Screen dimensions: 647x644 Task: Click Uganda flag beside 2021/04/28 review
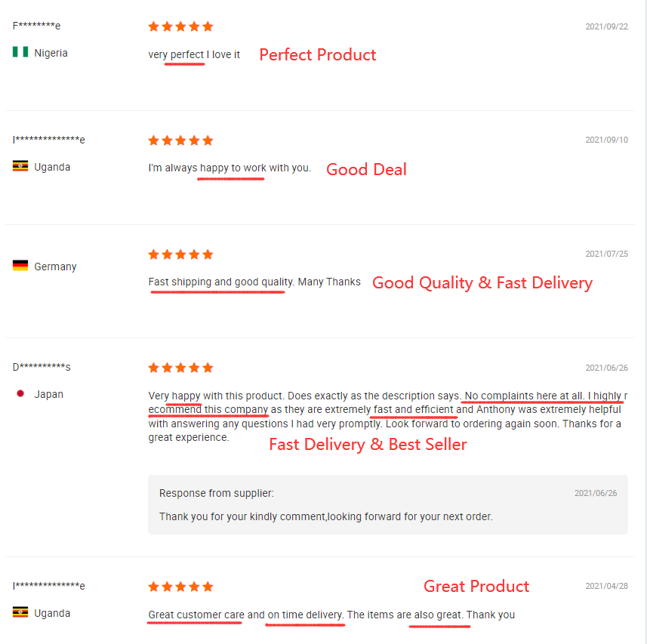(20, 613)
